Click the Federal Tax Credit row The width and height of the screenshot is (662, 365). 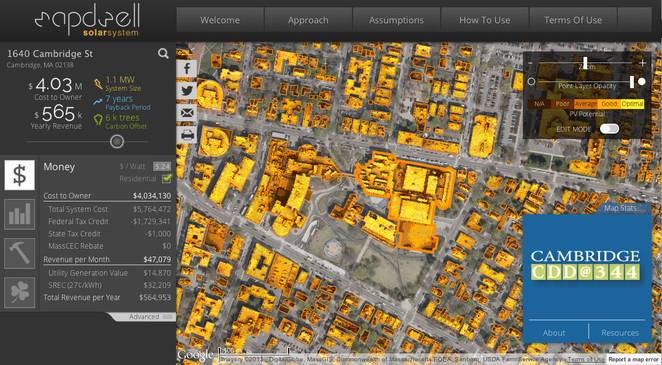[x=109, y=222]
